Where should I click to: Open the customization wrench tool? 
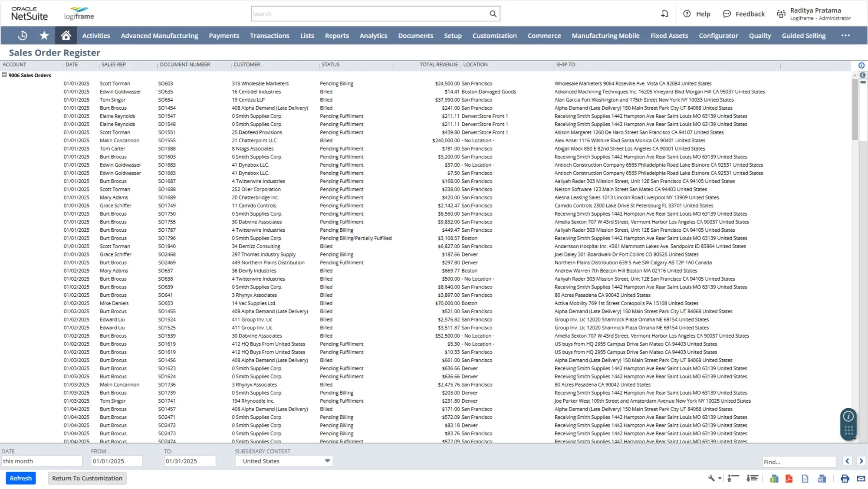point(712,478)
